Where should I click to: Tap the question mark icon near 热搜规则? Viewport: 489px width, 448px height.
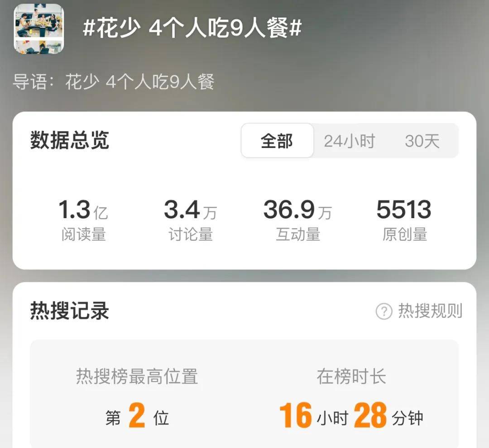click(384, 311)
